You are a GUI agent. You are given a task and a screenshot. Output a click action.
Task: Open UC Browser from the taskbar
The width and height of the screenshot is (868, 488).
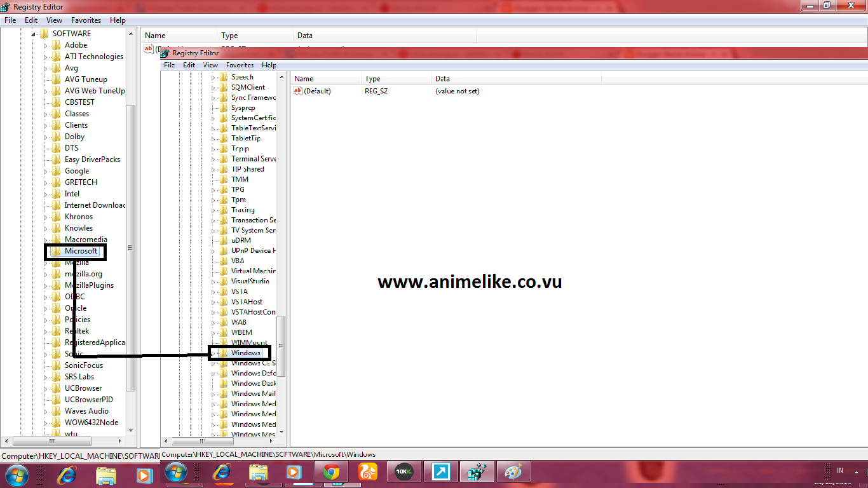click(368, 473)
